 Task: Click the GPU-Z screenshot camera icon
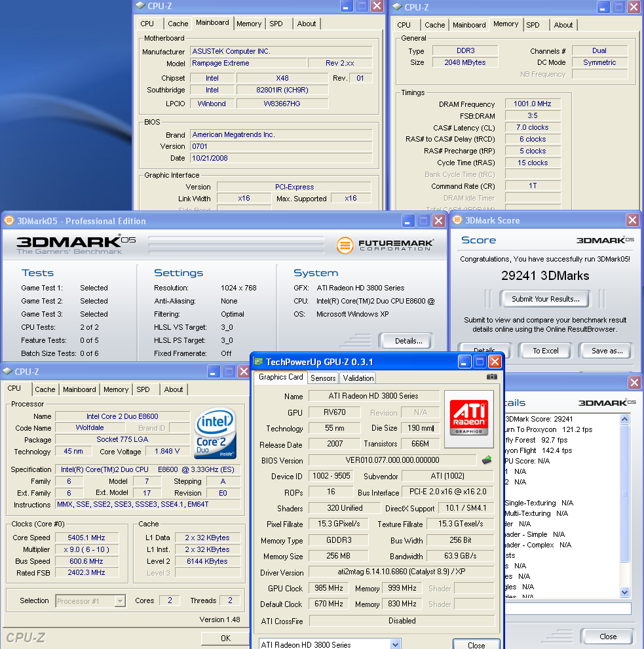[x=491, y=377]
